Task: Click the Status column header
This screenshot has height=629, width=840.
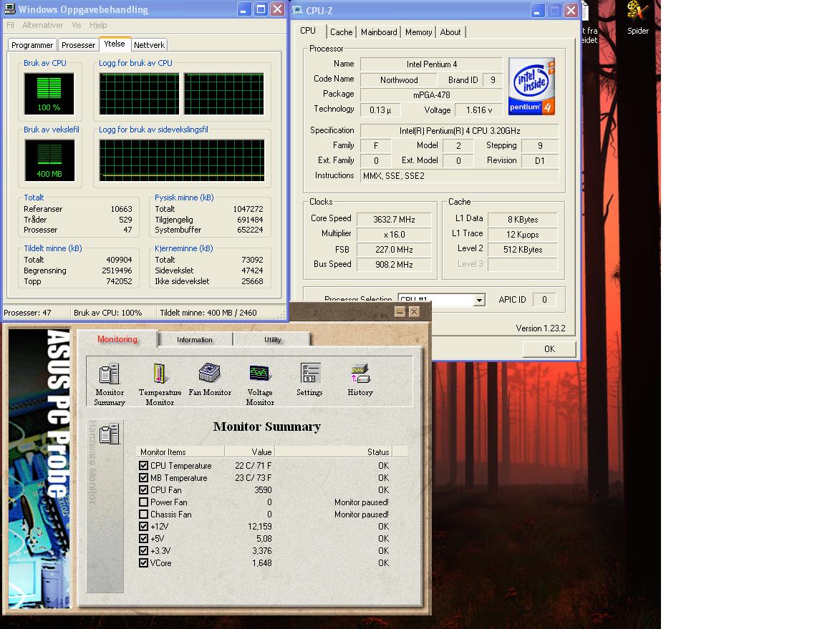Action: 334,452
